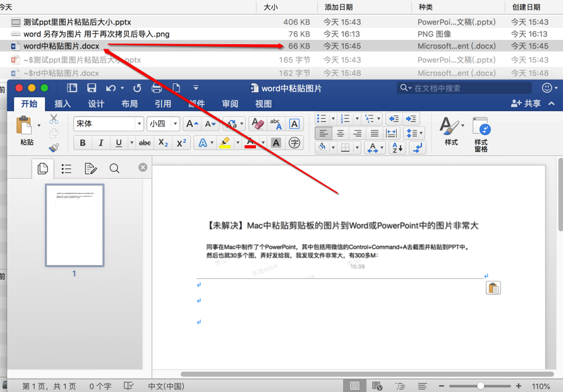Click the Copy icon in the ribbon
Image resolution: width=563 pixels, height=392 pixels.
coord(54,133)
